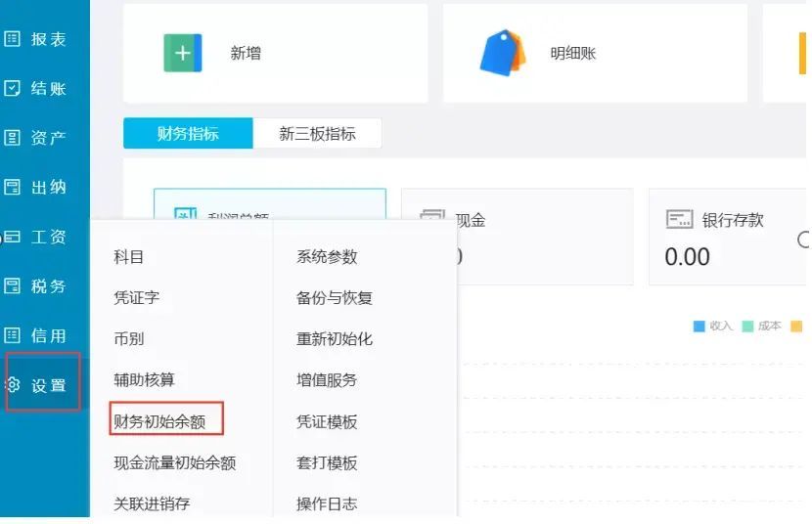Switch to the 财务指标 tab
This screenshot has width=812, height=524.
[188, 134]
